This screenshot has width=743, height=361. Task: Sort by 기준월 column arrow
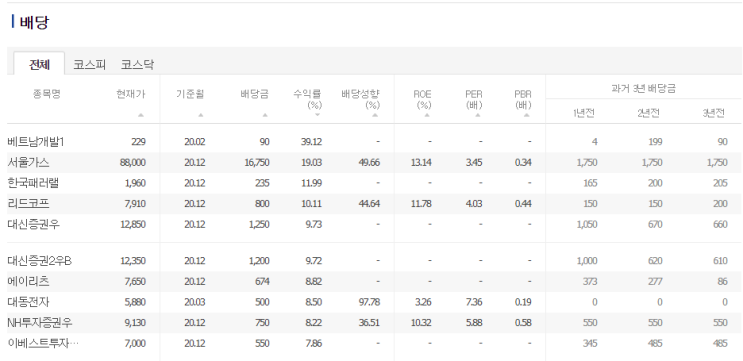200,115
